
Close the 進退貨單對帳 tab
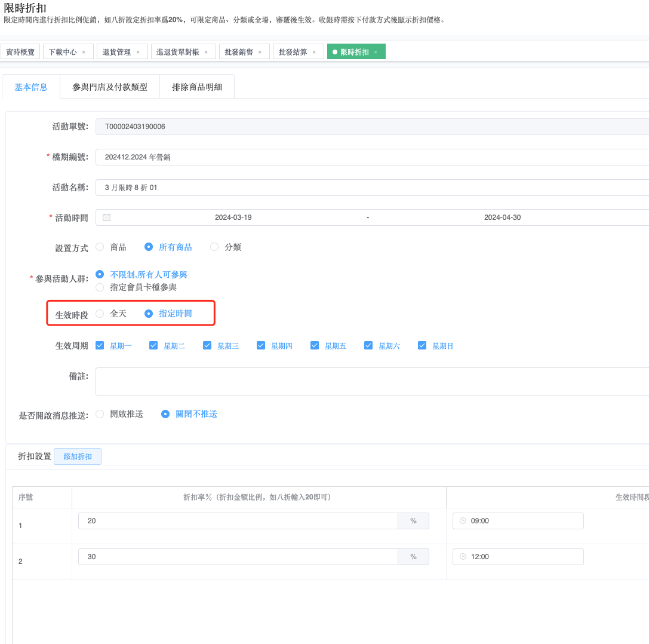coord(206,52)
